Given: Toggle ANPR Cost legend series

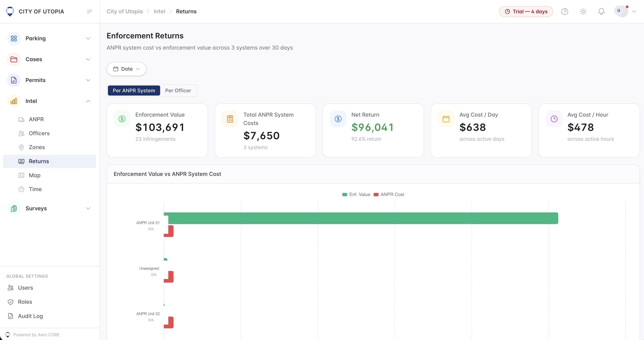Looking at the screenshot, I should (x=389, y=195).
